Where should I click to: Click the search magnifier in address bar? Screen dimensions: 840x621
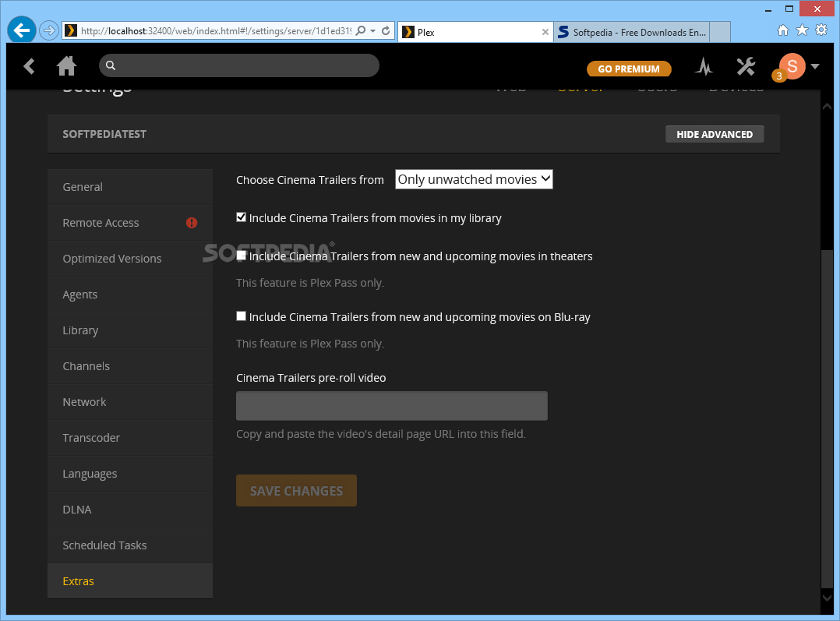(x=361, y=30)
